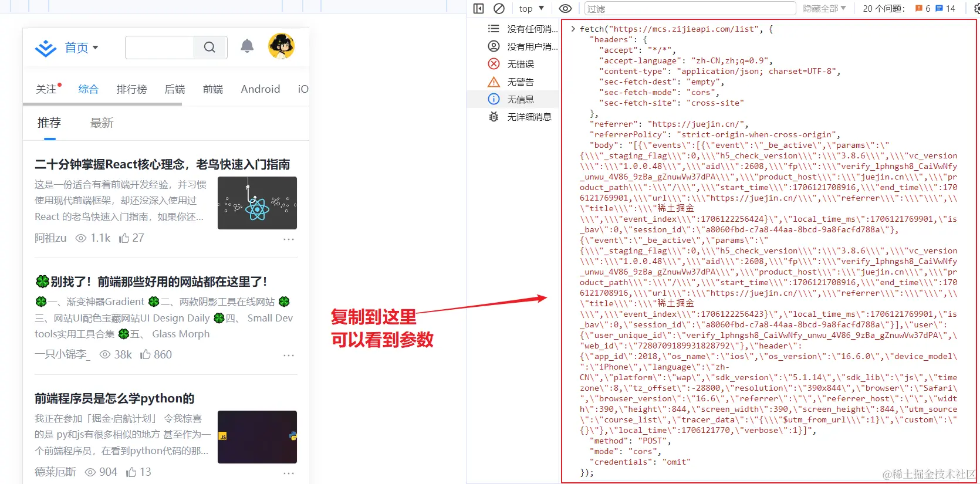The image size is (980, 484).
Task: Open the 隐藏全部 log level dropdown
Action: [x=824, y=8]
